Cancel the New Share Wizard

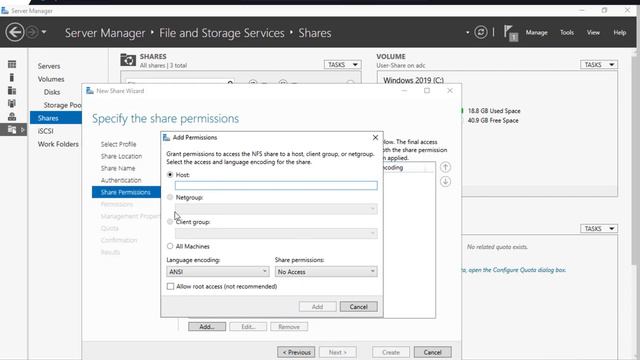pyautogui.click(x=433, y=352)
